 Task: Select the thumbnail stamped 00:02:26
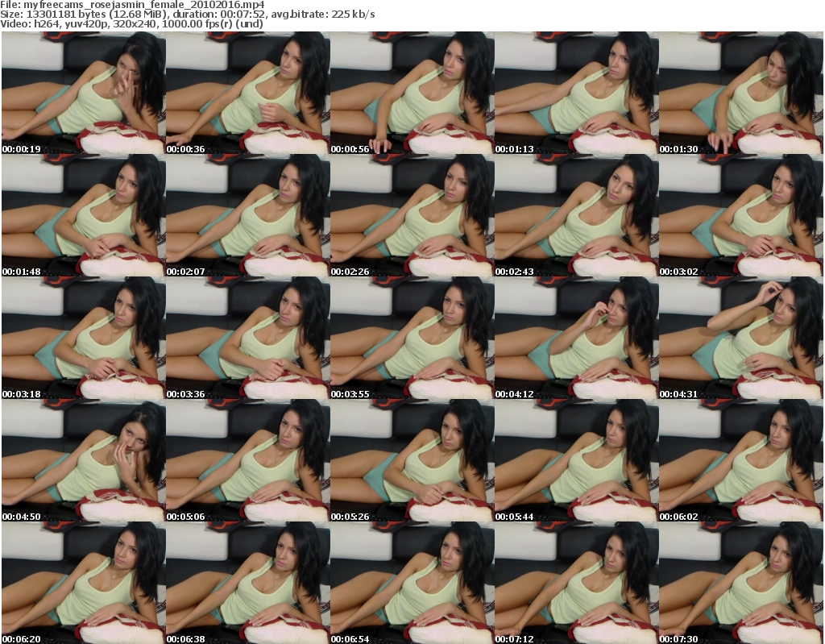click(412, 215)
